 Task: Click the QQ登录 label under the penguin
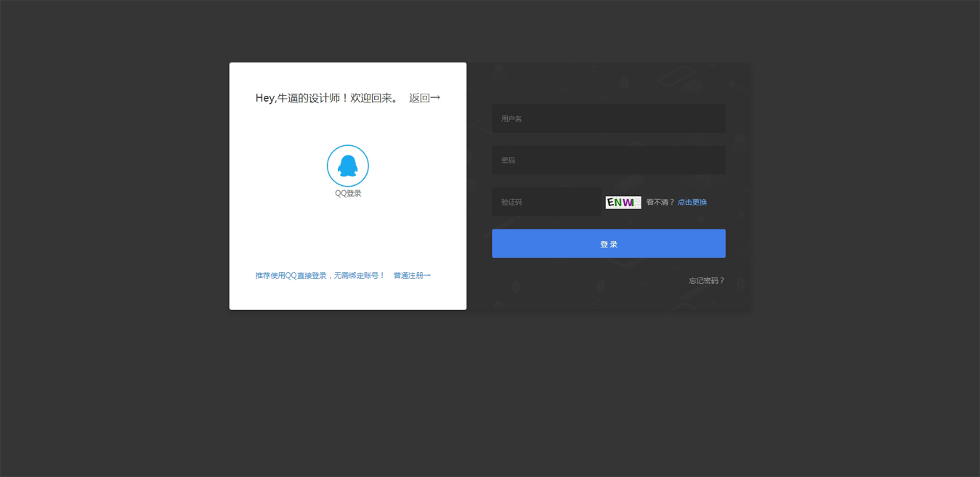[x=348, y=193]
